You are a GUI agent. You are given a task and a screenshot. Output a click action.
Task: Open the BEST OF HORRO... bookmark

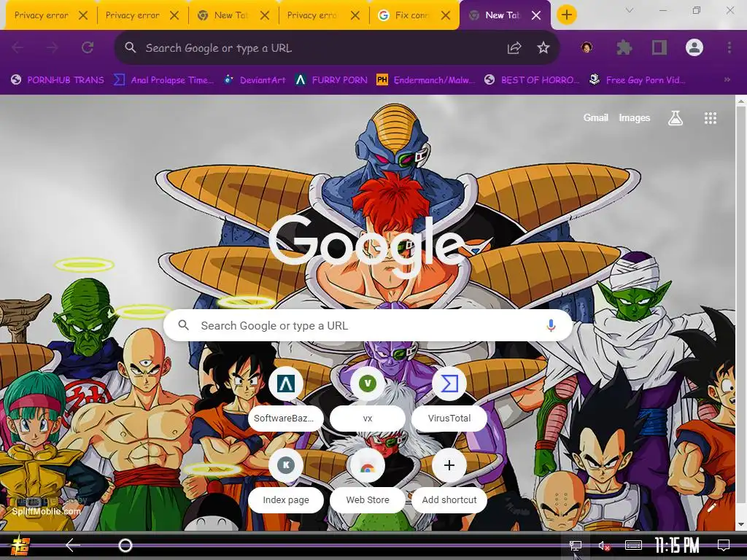pos(532,79)
